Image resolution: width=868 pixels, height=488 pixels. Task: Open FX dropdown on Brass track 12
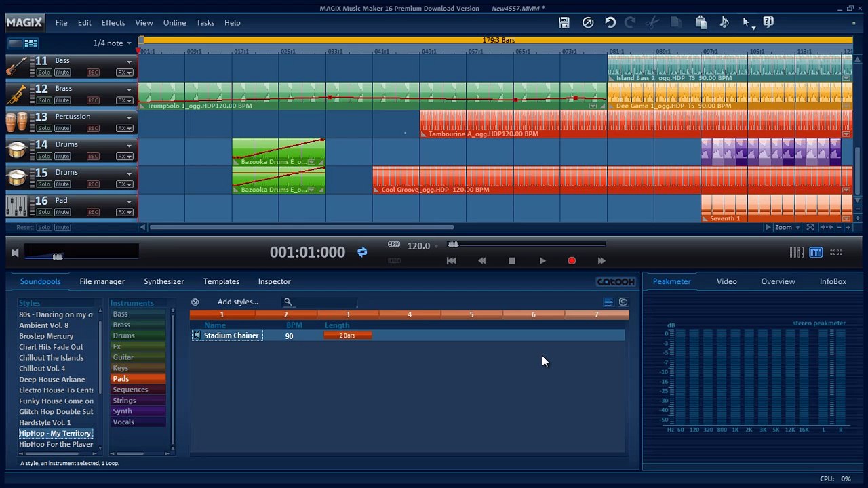tap(125, 100)
